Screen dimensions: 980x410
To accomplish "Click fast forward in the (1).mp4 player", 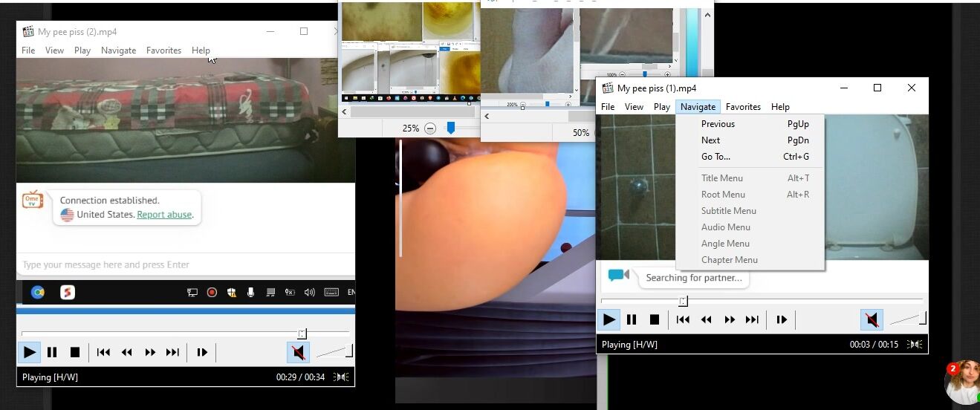I will [x=730, y=319].
